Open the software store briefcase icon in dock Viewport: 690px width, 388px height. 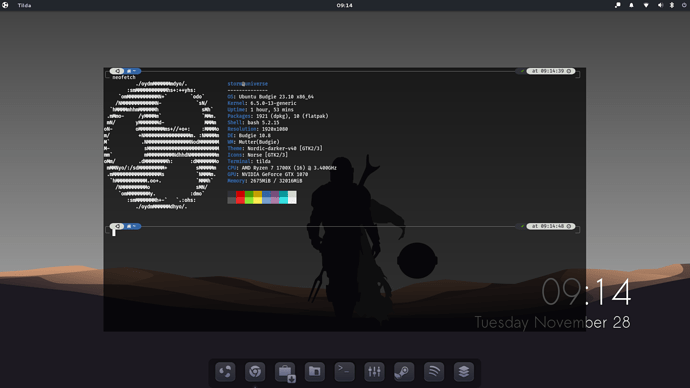(x=285, y=372)
